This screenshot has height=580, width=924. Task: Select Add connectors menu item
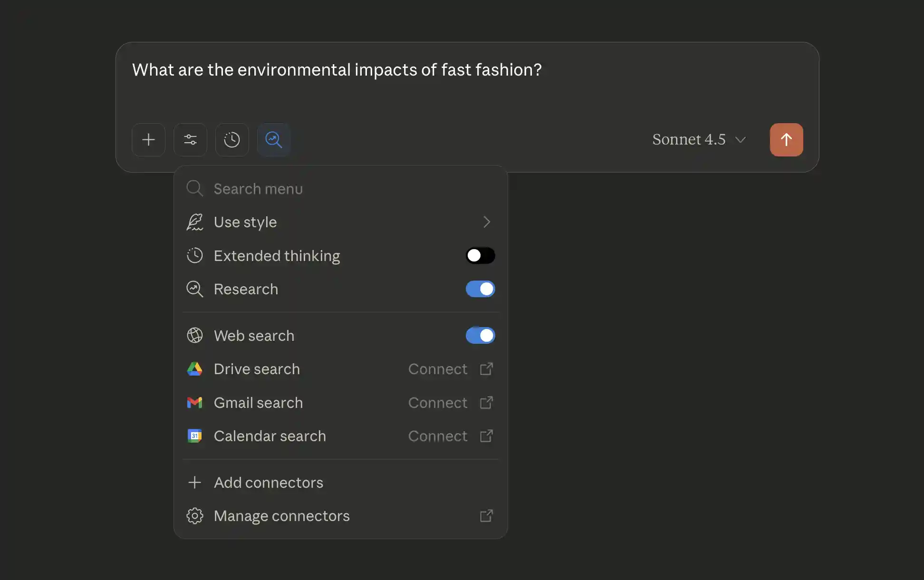[x=269, y=483]
